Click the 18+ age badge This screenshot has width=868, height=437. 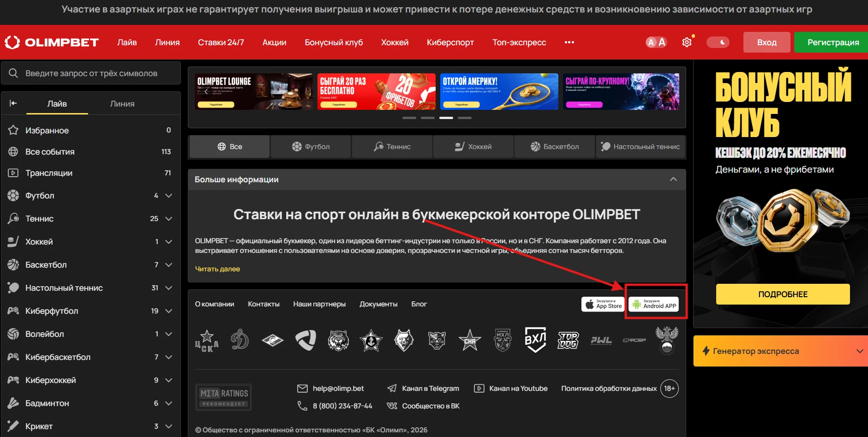click(670, 389)
